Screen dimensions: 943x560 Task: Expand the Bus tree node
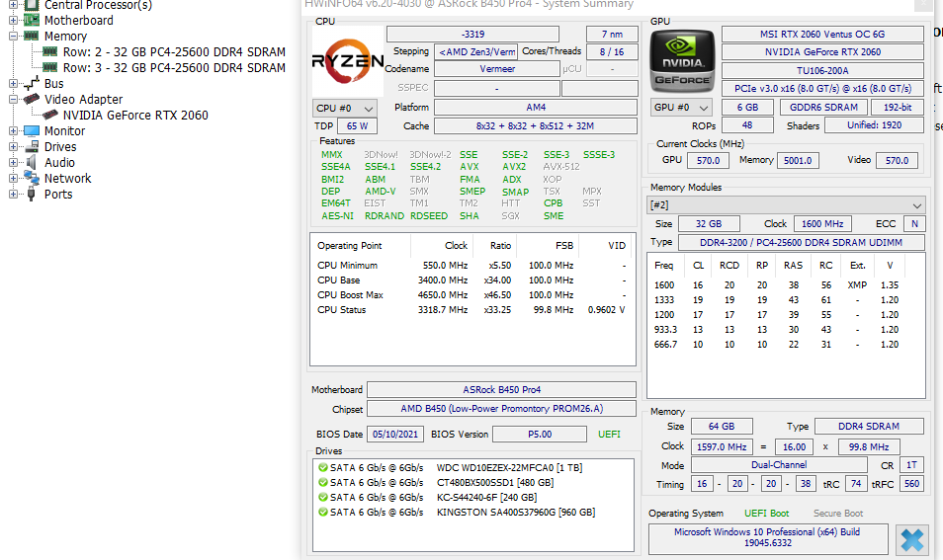point(13,84)
